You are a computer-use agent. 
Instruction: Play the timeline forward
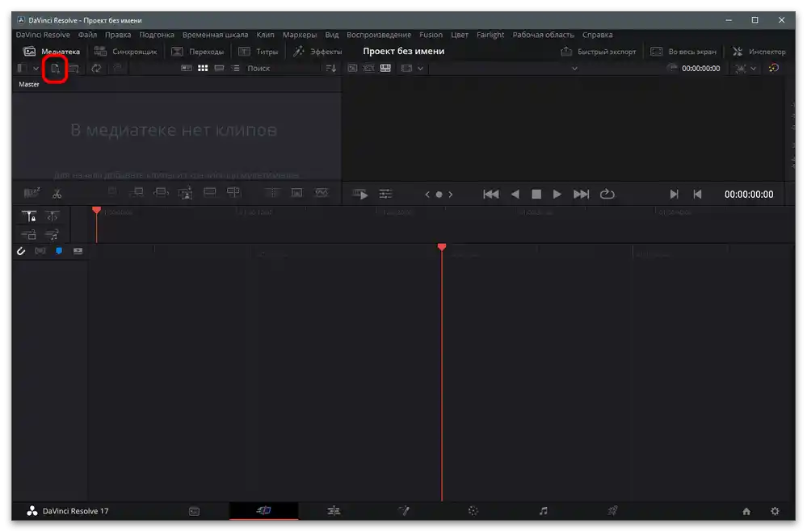[557, 194]
